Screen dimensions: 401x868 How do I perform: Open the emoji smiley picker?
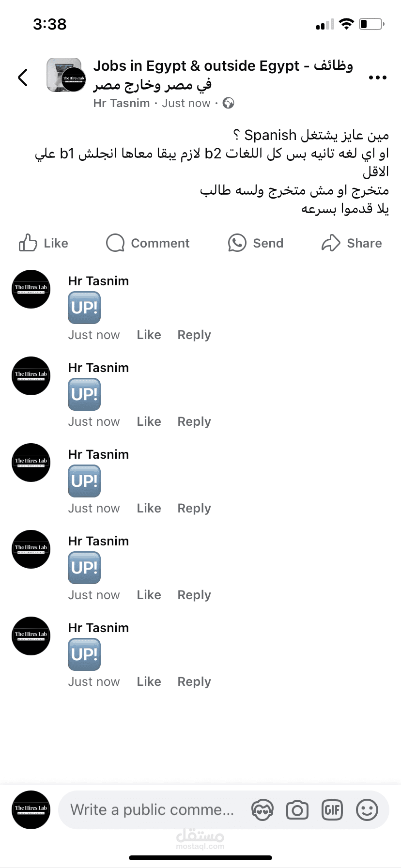[x=367, y=810]
